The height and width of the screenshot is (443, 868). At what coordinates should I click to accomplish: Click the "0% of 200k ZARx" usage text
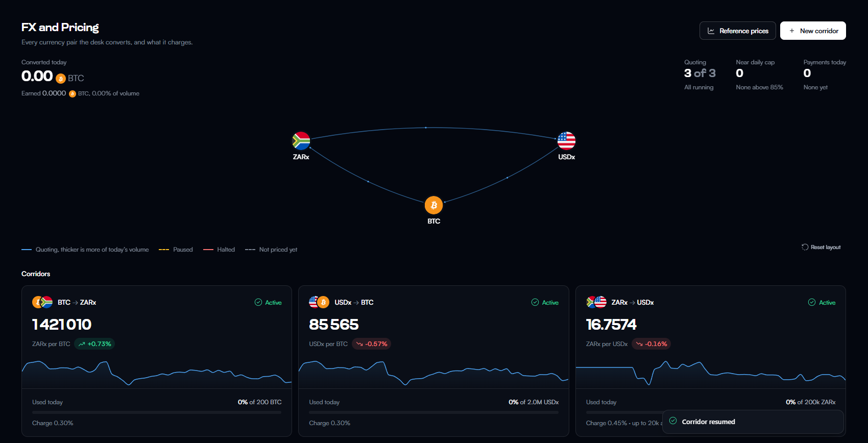pos(811,402)
